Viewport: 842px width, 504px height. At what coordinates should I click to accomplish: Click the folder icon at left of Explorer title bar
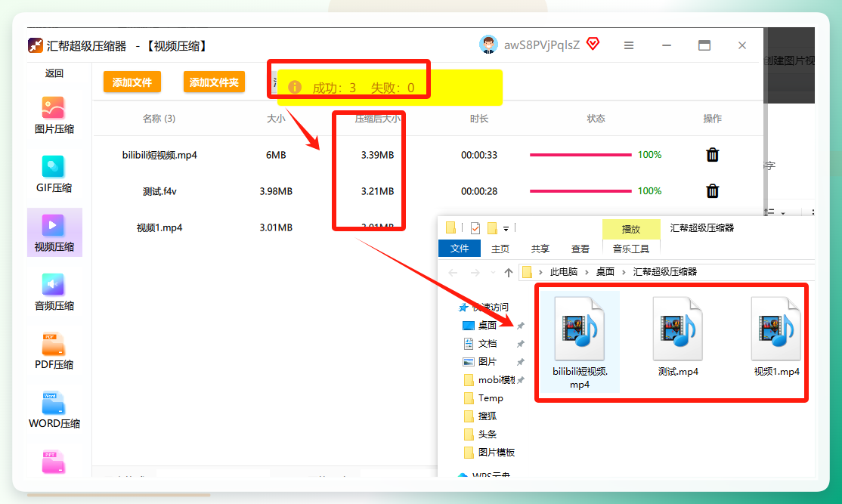point(450,228)
